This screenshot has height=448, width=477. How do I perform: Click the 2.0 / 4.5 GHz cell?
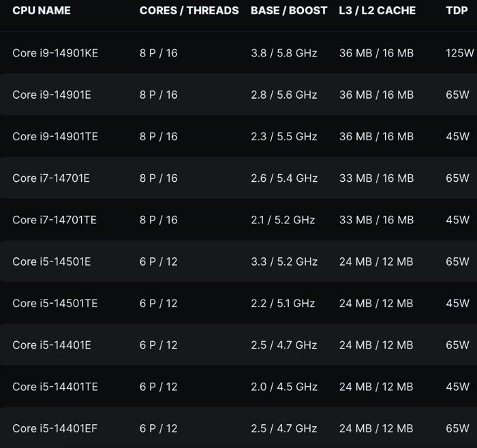pos(283,387)
